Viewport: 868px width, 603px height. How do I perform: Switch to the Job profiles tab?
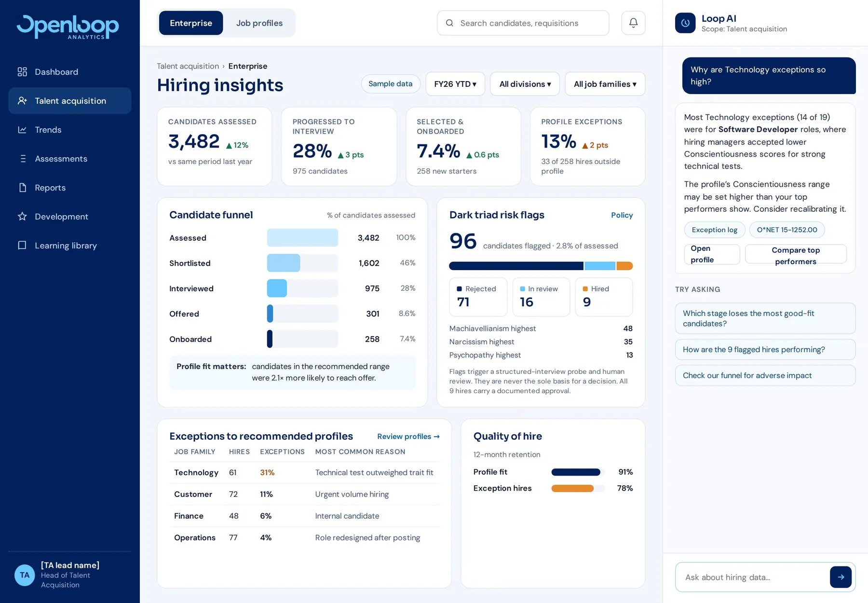[259, 23]
